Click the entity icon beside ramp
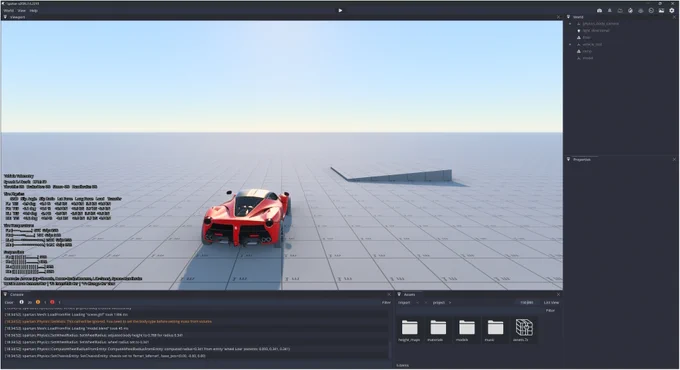The width and height of the screenshot is (680, 370). point(579,51)
